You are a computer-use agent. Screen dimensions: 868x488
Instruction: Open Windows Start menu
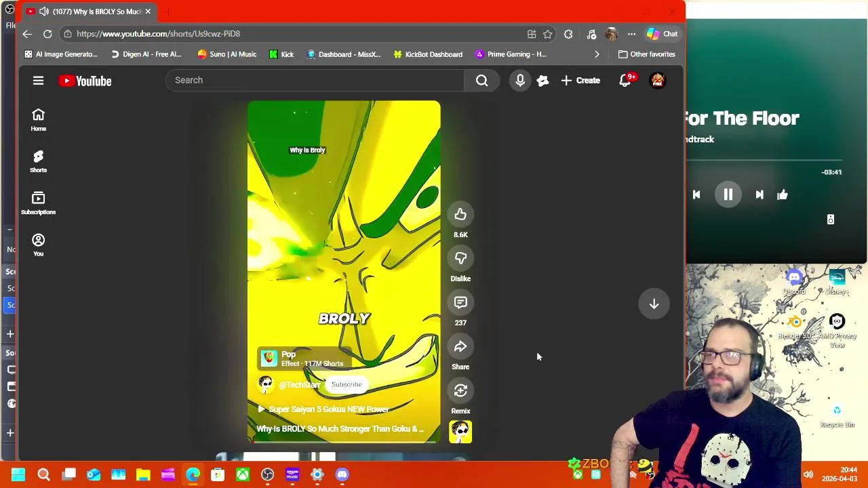pyautogui.click(x=18, y=474)
